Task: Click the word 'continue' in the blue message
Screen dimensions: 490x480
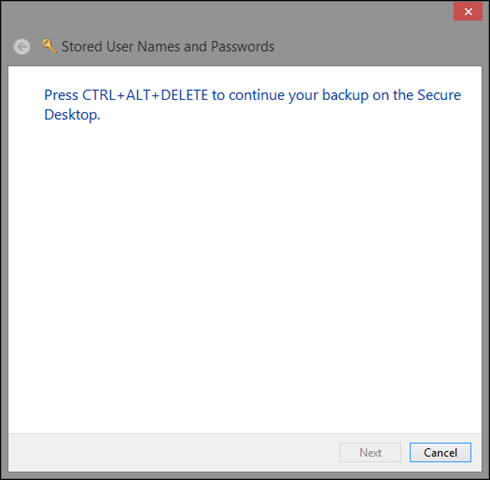Action: pyautogui.click(x=256, y=95)
